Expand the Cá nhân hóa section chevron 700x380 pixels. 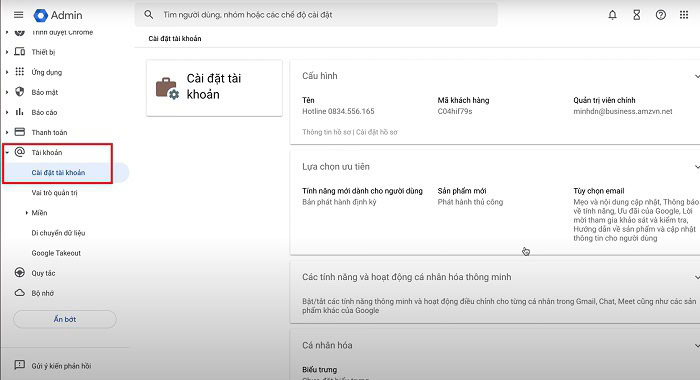pyautogui.click(x=696, y=346)
